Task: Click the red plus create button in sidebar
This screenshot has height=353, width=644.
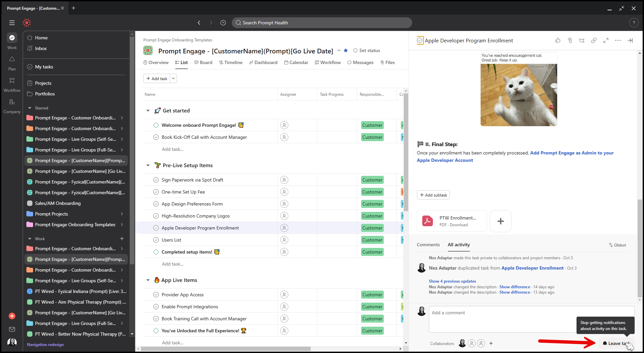Action: (x=12, y=316)
